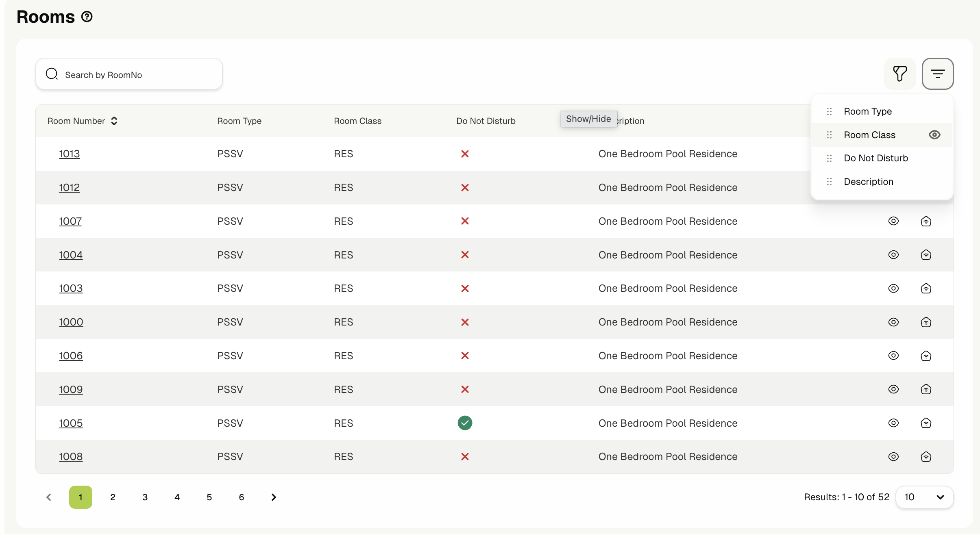
Task: Sort by Room Number arrows
Action: 114,121
